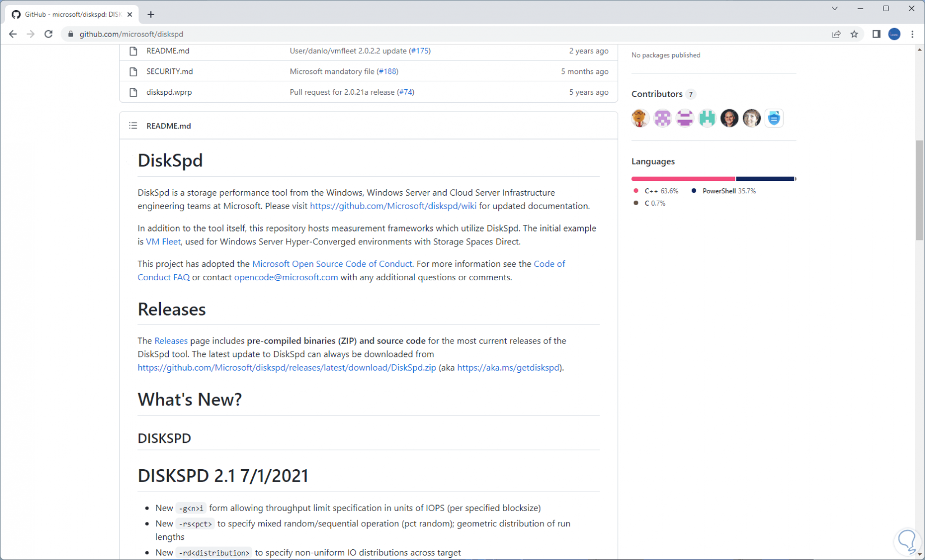The height and width of the screenshot is (560, 925).
Task: Click the file icon beside README.md
Action: (133, 51)
